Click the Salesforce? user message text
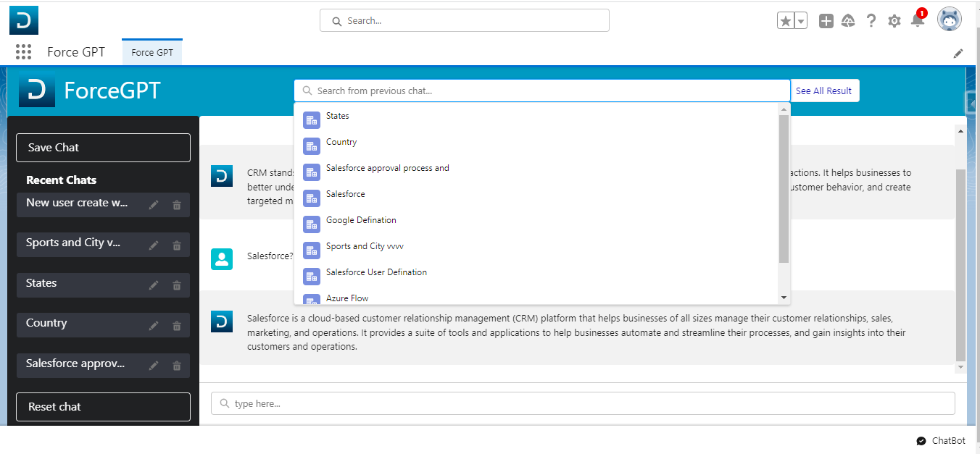 270,256
